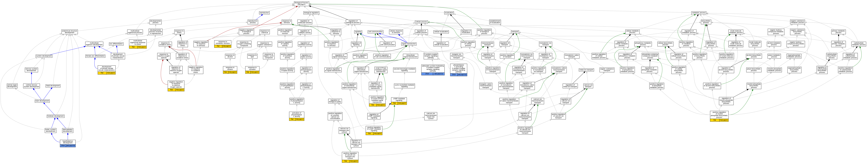
Task: Click the 'brain development' node
Action: tap(42, 101)
